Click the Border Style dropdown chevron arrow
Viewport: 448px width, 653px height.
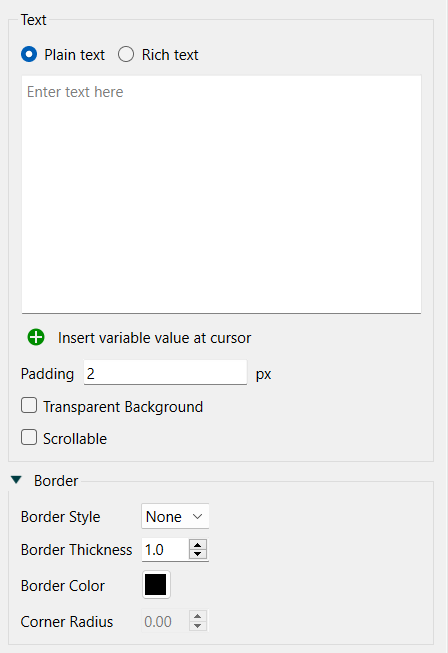click(x=197, y=517)
